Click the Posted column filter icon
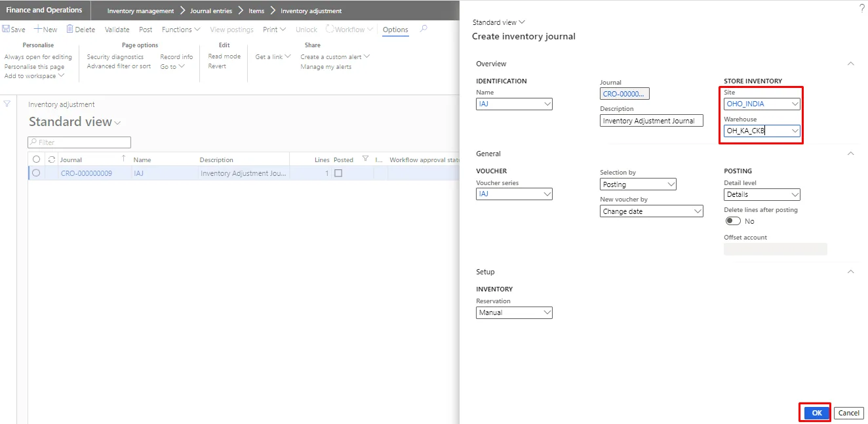This screenshot has height=424, width=868. click(365, 159)
